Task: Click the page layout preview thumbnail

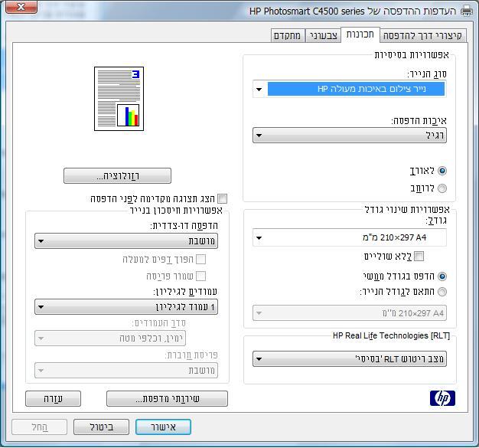Action: (x=118, y=97)
